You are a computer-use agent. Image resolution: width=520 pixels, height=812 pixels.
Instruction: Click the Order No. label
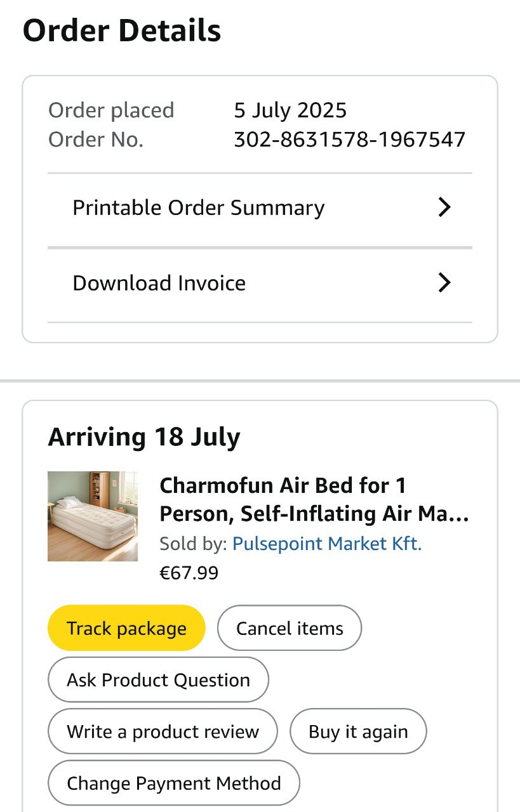96,140
